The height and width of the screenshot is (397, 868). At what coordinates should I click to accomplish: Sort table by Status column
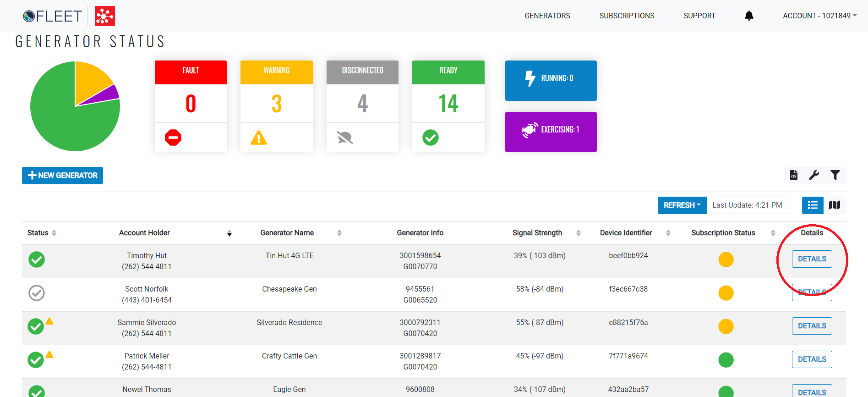pos(54,233)
